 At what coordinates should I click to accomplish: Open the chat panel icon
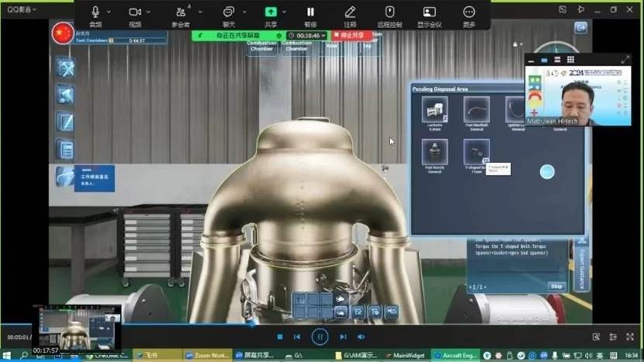(x=228, y=12)
